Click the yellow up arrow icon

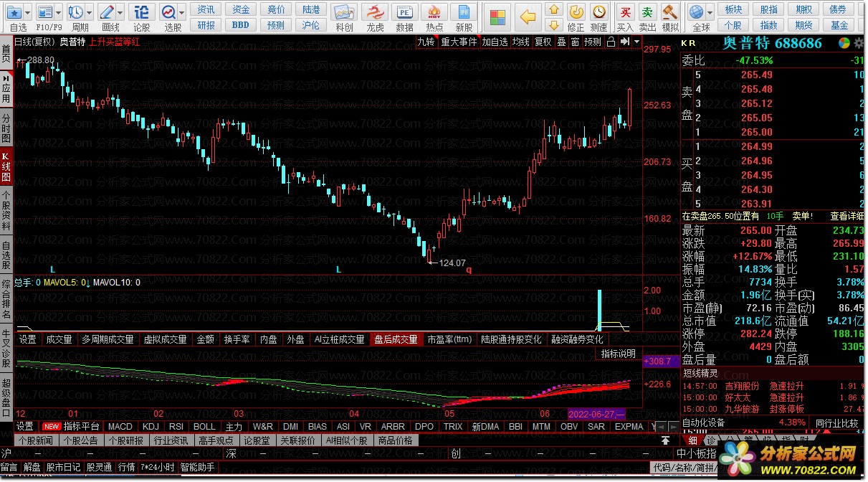(553, 10)
